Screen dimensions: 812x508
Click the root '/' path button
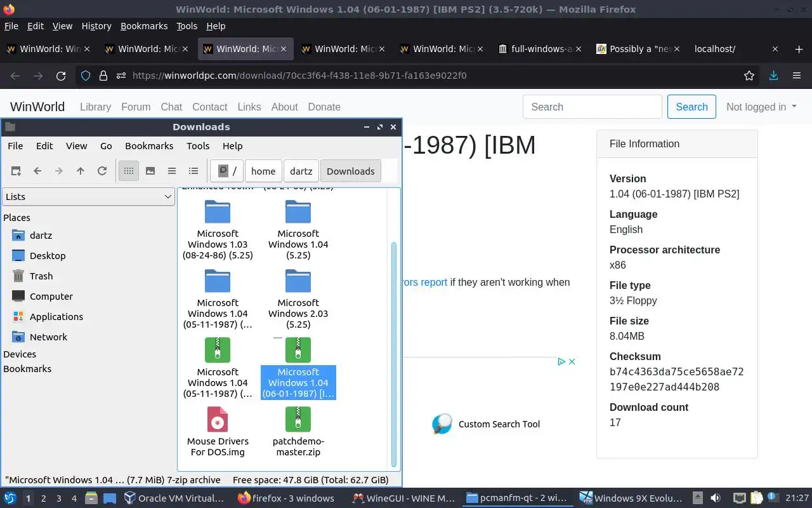coord(227,171)
